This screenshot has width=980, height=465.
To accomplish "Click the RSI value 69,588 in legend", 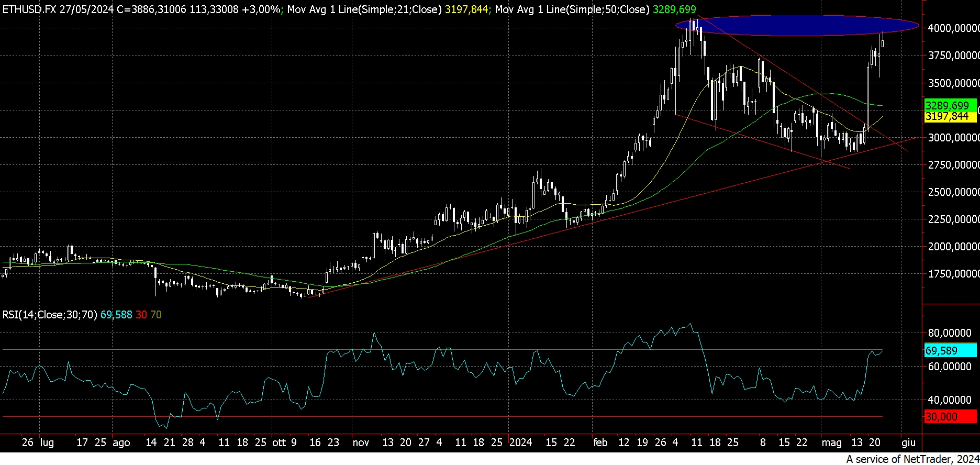I will pos(116,315).
